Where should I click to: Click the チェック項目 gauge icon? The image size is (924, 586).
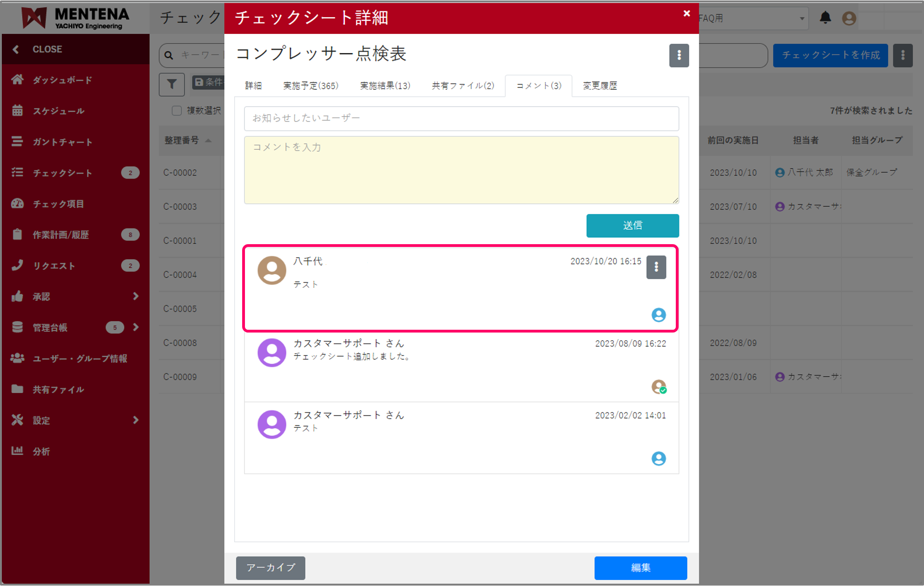[x=17, y=203]
